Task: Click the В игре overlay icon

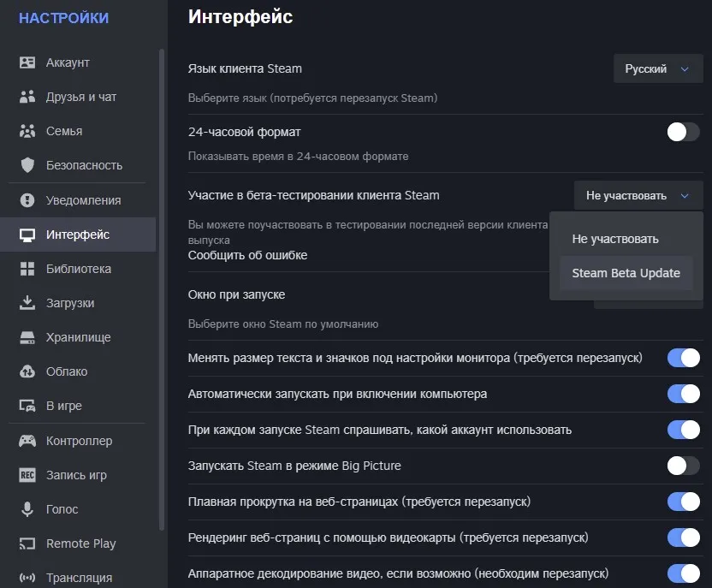Action: pyautogui.click(x=27, y=406)
